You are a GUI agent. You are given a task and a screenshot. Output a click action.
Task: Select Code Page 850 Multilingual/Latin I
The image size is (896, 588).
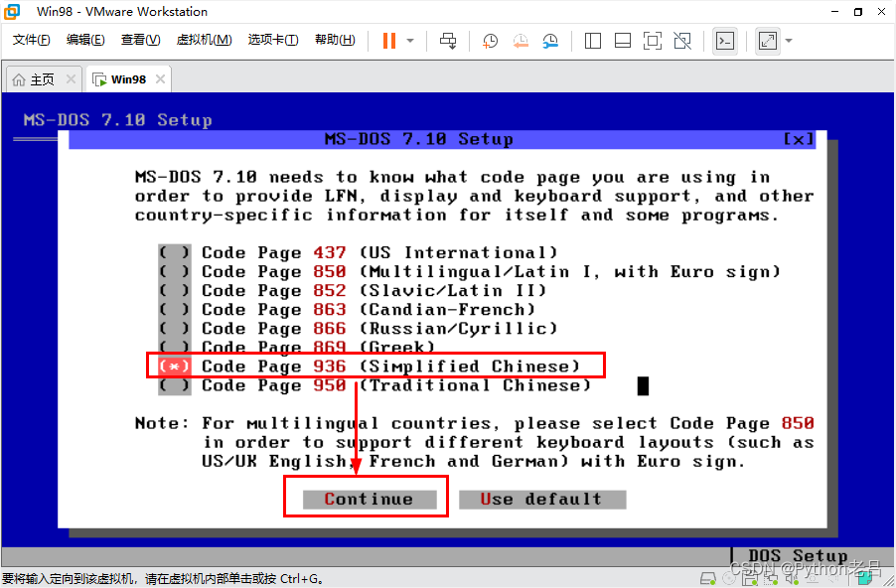pyautogui.click(x=469, y=271)
